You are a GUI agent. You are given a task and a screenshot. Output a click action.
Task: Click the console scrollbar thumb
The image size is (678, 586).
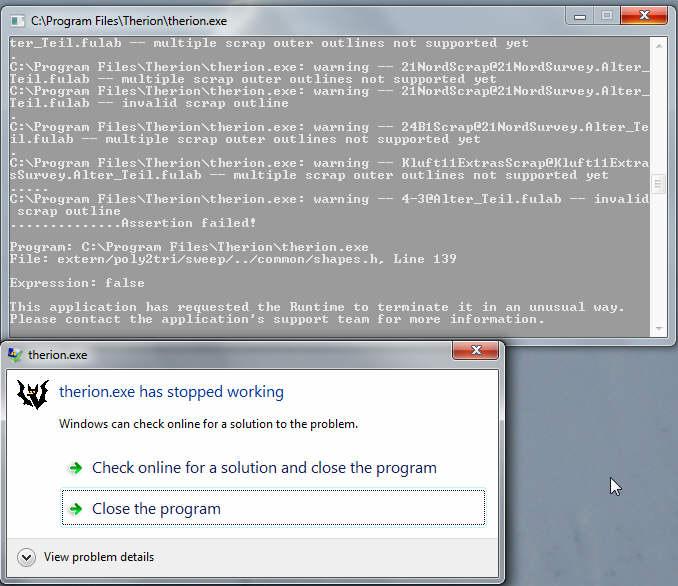tap(659, 185)
